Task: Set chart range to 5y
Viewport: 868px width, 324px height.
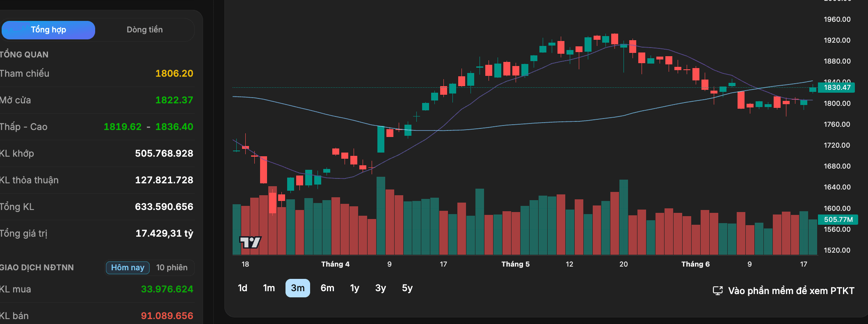Action: (x=407, y=288)
